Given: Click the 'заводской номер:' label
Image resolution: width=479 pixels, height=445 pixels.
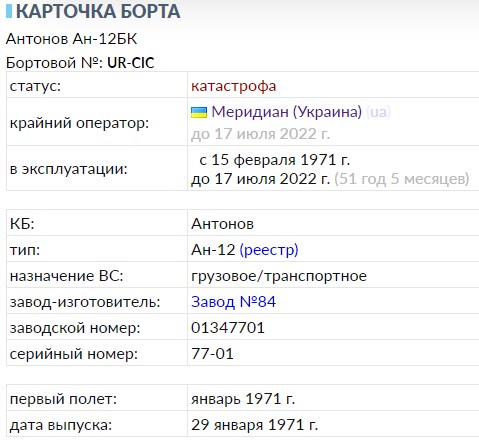Looking at the screenshot, I should [x=75, y=328].
